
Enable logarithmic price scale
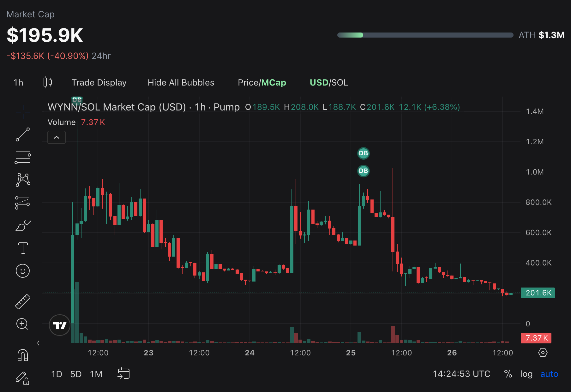coord(526,374)
